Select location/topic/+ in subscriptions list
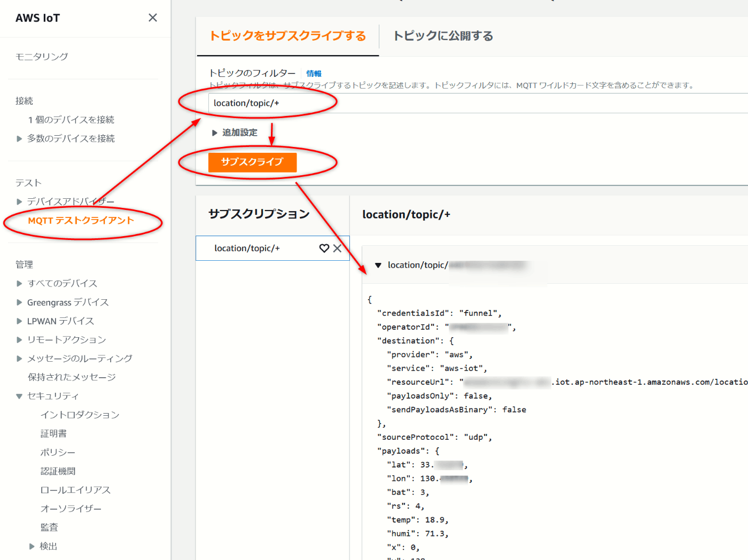 click(247, 248)
